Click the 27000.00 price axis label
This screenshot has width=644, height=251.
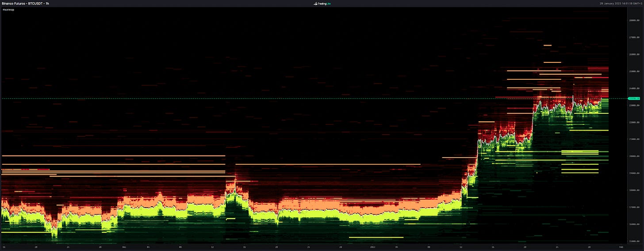point(635,38)
